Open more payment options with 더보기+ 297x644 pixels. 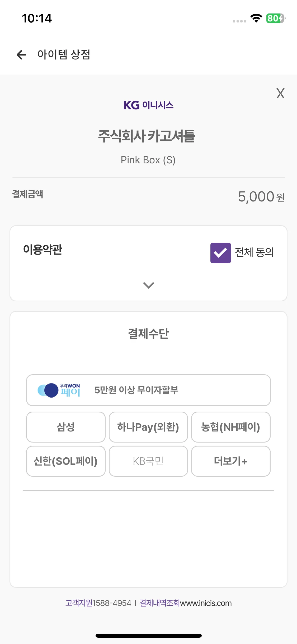231,461
